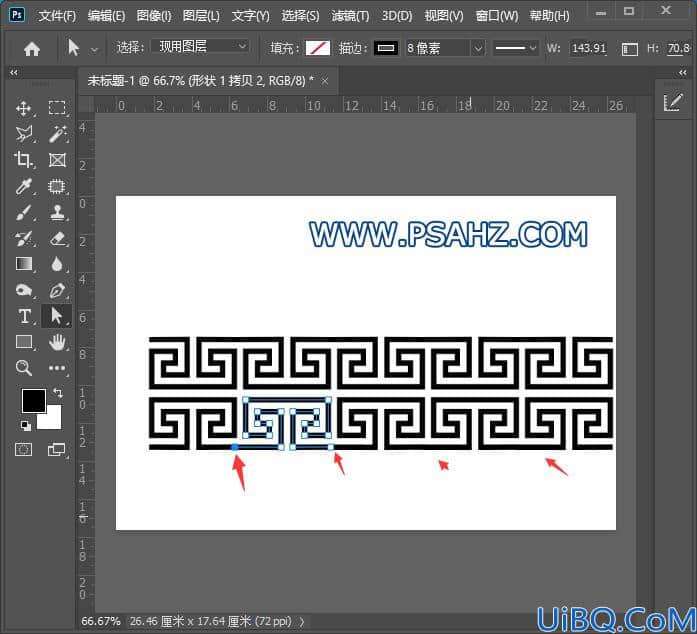Click the zoom level 66.67% field
The image size is (697, 634).
coord(101,621)
